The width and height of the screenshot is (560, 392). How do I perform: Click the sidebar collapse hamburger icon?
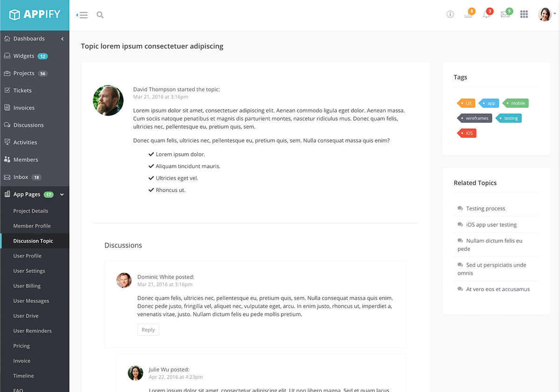pos(83,15)
